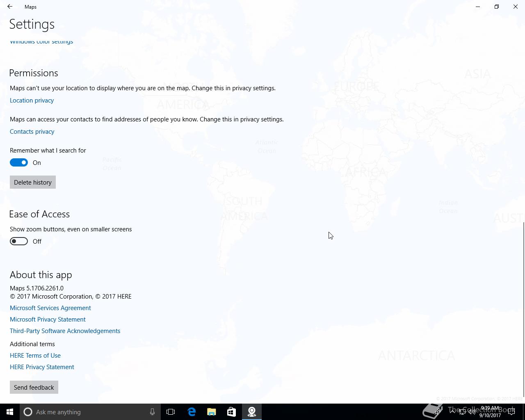Screen dimensions: 525x420
Task: Show hidden system tray icons
Action: (452, 412)
